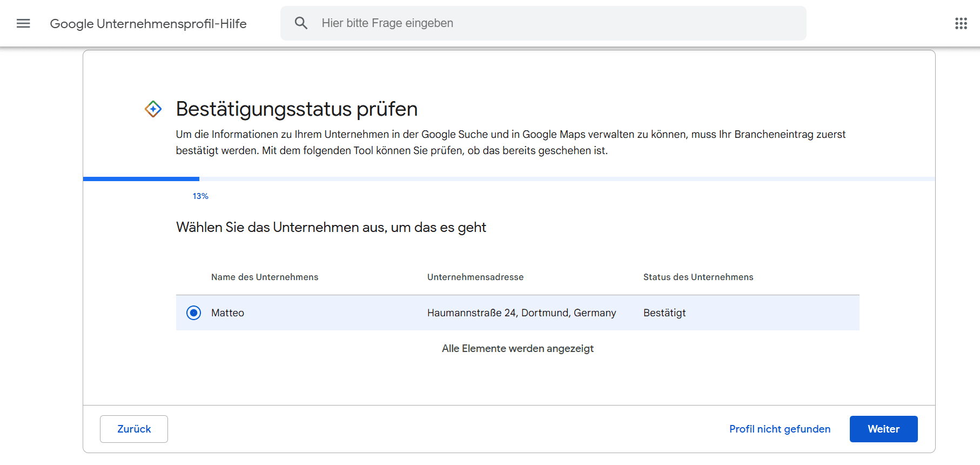Click the Zurück button
The image size is (980, 465).
(x=134, y=429)
